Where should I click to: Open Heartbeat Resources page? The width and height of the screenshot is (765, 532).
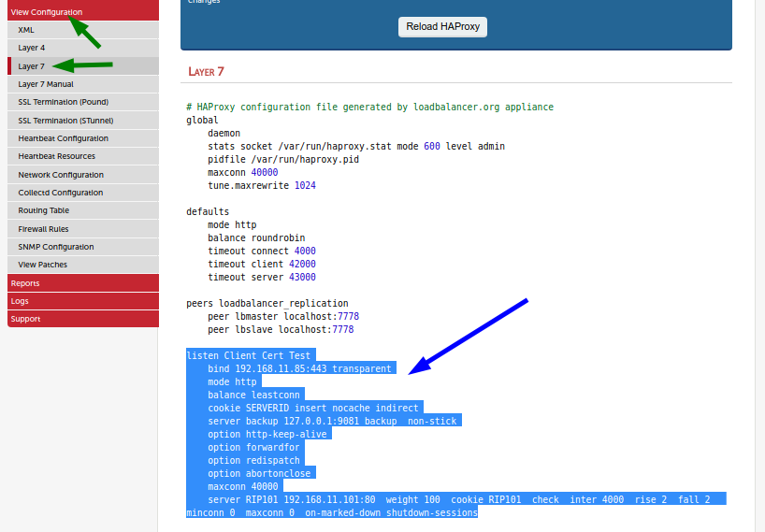pyautogui.click(x=83, y=156)
